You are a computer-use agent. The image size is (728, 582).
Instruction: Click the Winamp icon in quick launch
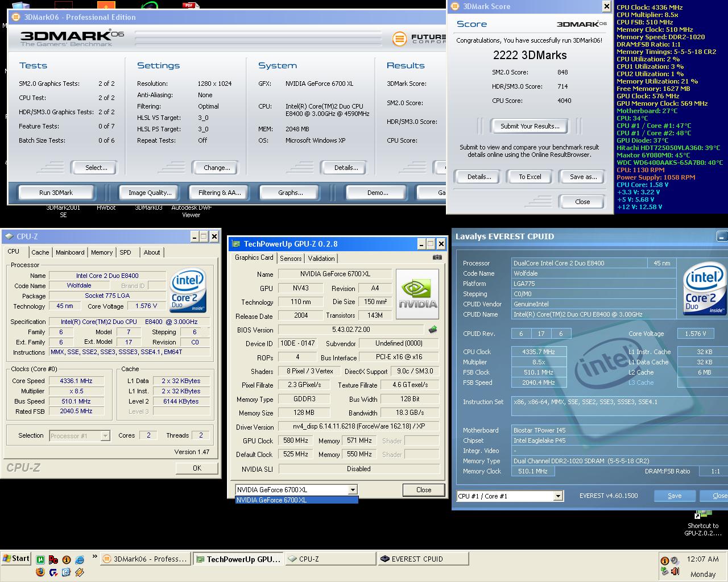79,572
